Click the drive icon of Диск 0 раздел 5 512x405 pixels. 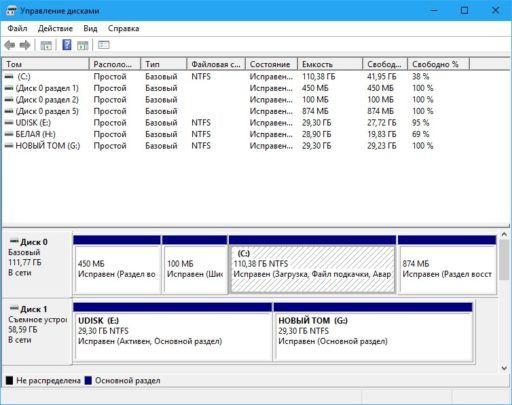click(9, 111)
